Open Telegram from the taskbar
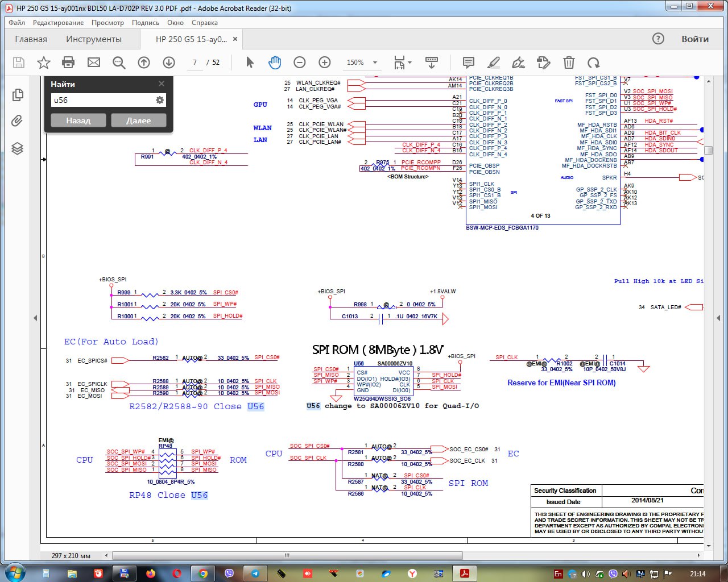The height and width of the screenshot is (582, 728). pos(255,573)
